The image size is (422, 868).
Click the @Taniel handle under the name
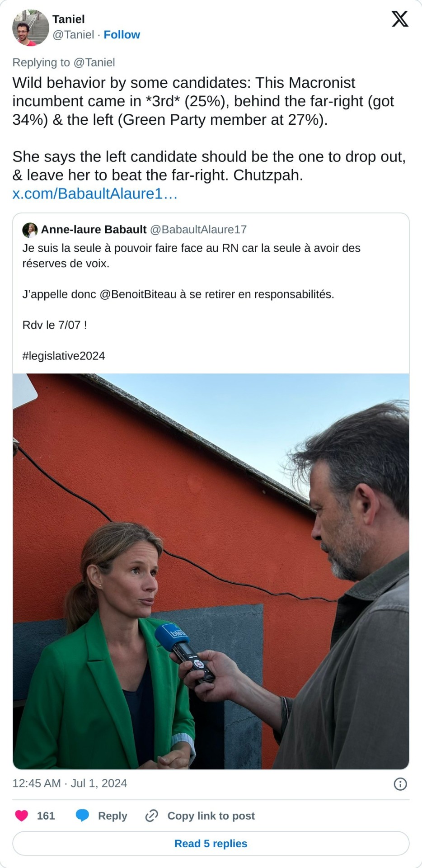73,35
